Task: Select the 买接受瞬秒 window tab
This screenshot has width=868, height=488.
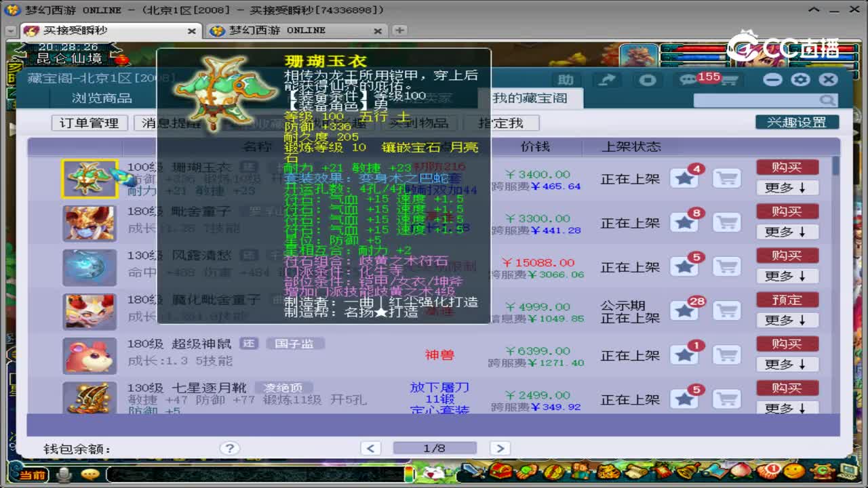Action: (x=111, y=30)
